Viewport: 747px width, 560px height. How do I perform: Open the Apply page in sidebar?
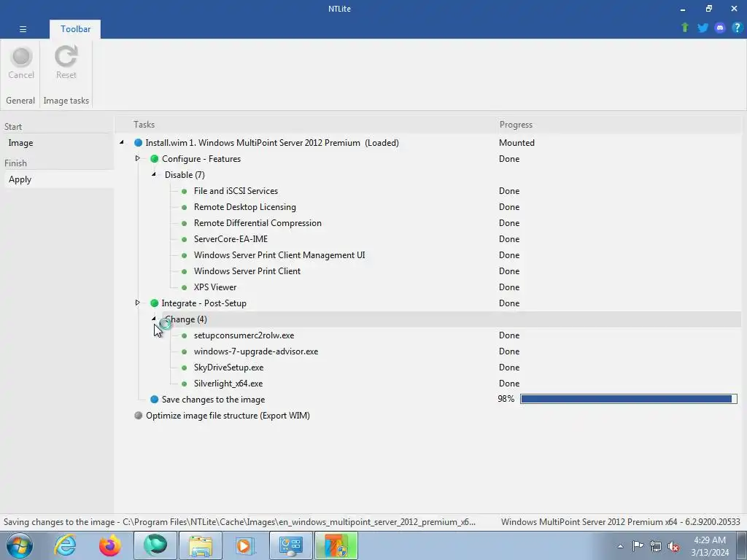coord(58,179)
